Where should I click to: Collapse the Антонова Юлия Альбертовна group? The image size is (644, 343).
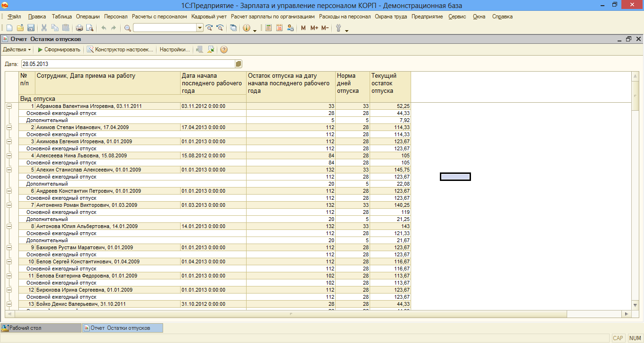click(8, 226)
